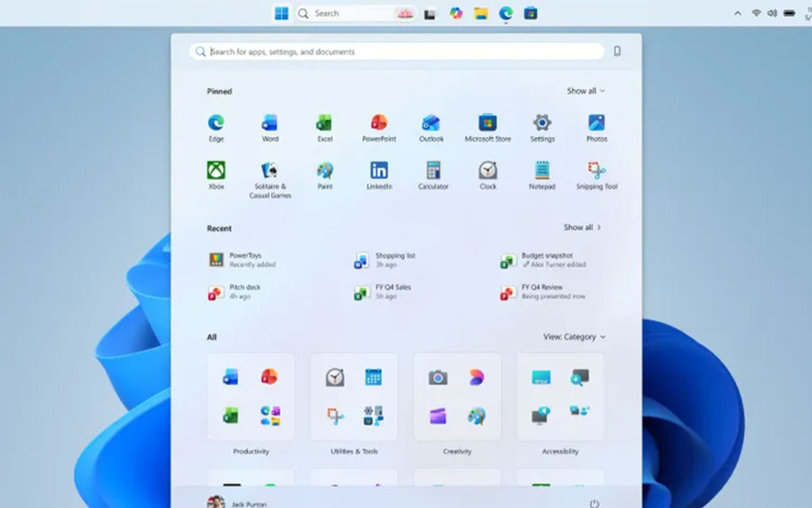Open Clipchamp in the Creativity group
The height and width of the screenshot is (508, 812).
tap(437, 415)
